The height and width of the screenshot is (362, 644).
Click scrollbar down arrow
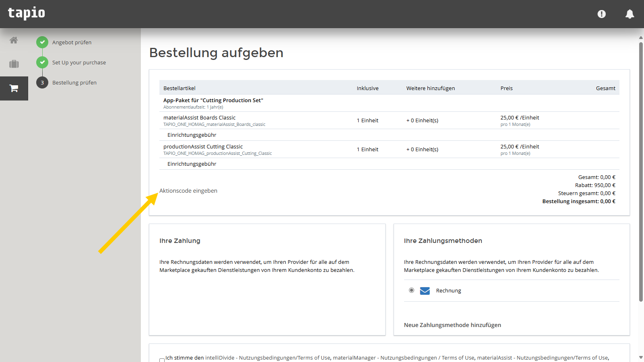pos(641,357)
